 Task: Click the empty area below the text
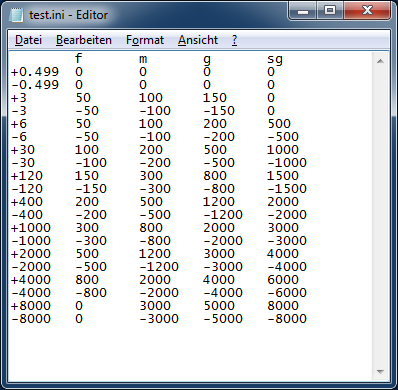[190, 352]
